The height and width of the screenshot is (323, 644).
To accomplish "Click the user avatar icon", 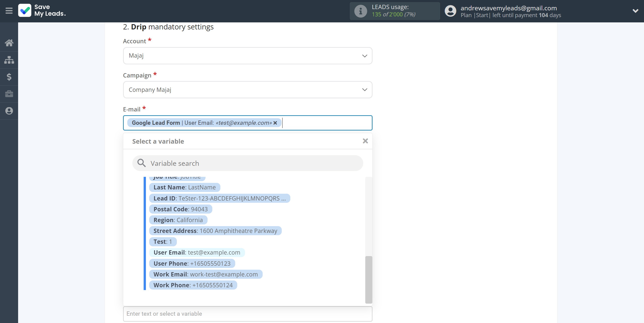I will pyautogui.click(x=450, y=11).
